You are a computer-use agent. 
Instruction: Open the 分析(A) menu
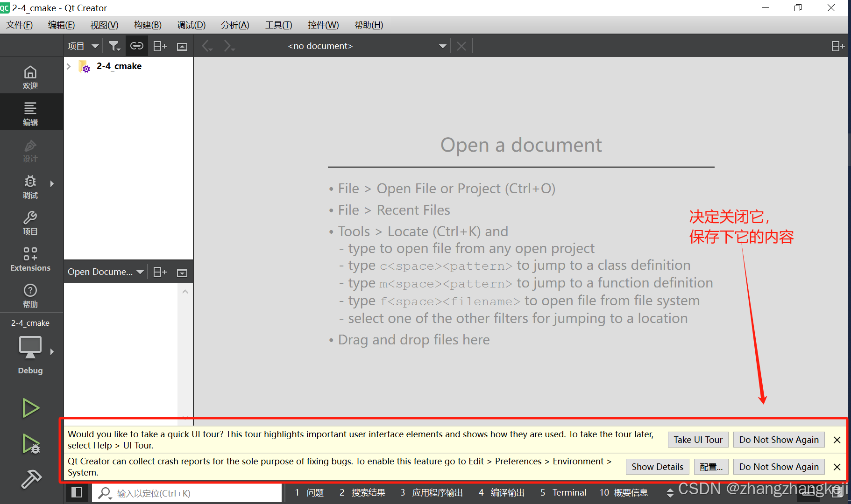pyautogui.click(x=235, y=25)
